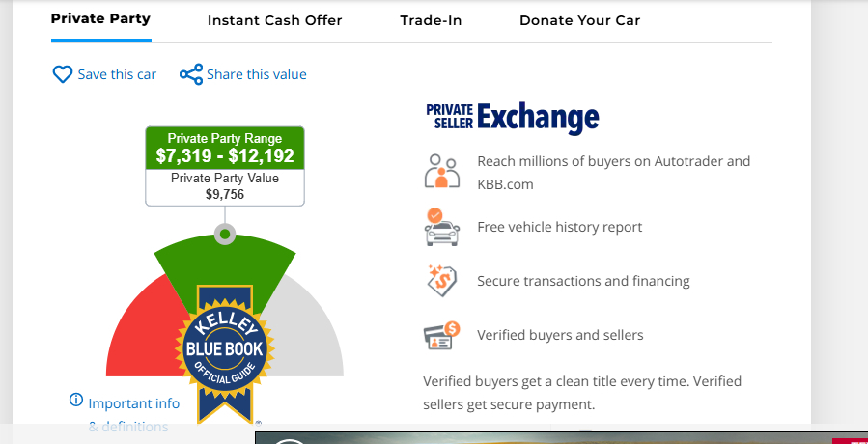Click the vehicle history car icon
Viewport: 868px width, 444px height.
(442, 227)
